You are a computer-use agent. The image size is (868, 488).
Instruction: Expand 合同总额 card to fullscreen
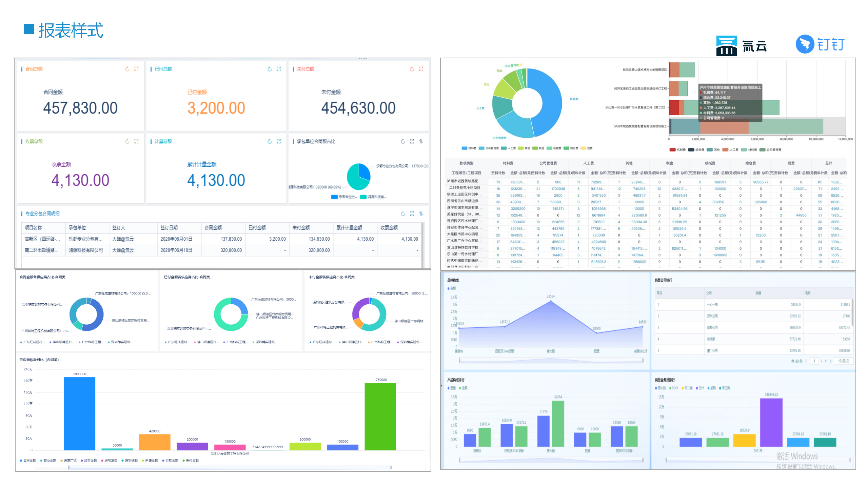click(136, 69)
